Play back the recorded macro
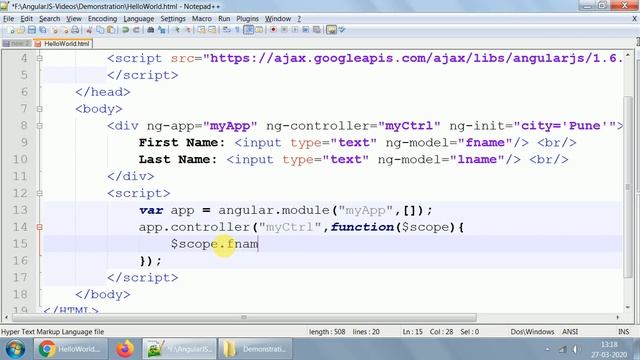 pyautogui.click(x=296, y=30)
